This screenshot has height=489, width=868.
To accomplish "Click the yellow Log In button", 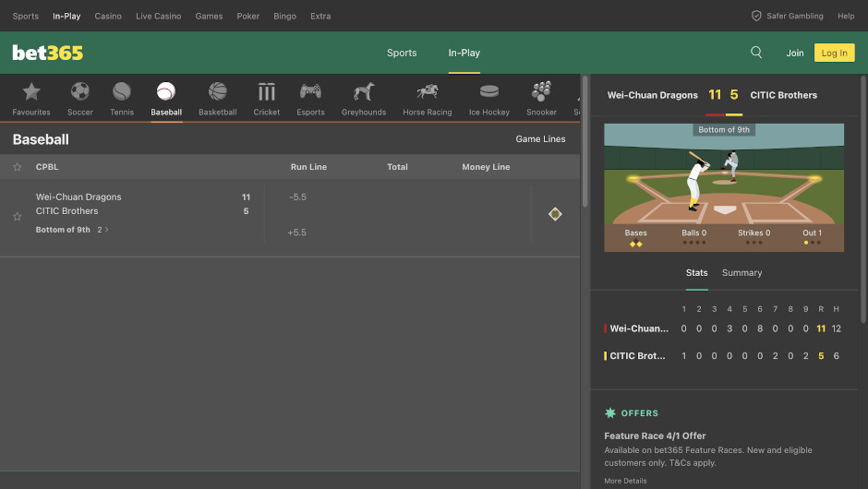I will (834, 53).
